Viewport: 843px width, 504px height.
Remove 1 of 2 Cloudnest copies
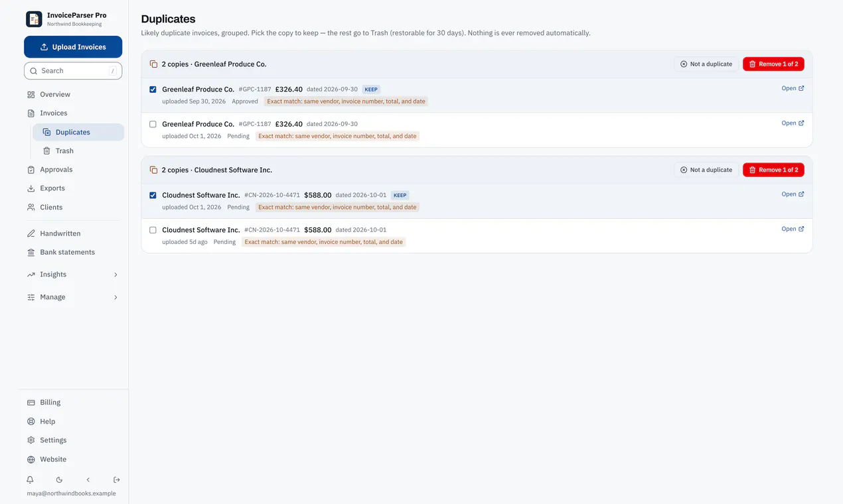point(773,170)
